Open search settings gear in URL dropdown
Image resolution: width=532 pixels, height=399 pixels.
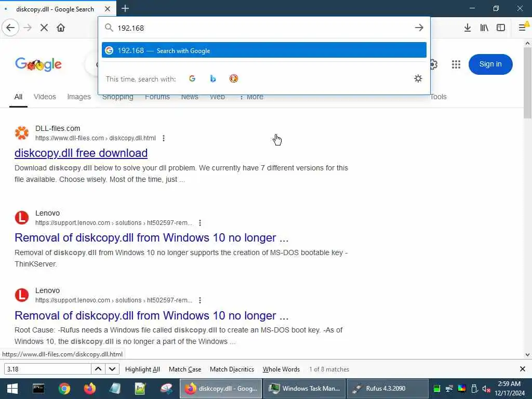pos(418,79)
